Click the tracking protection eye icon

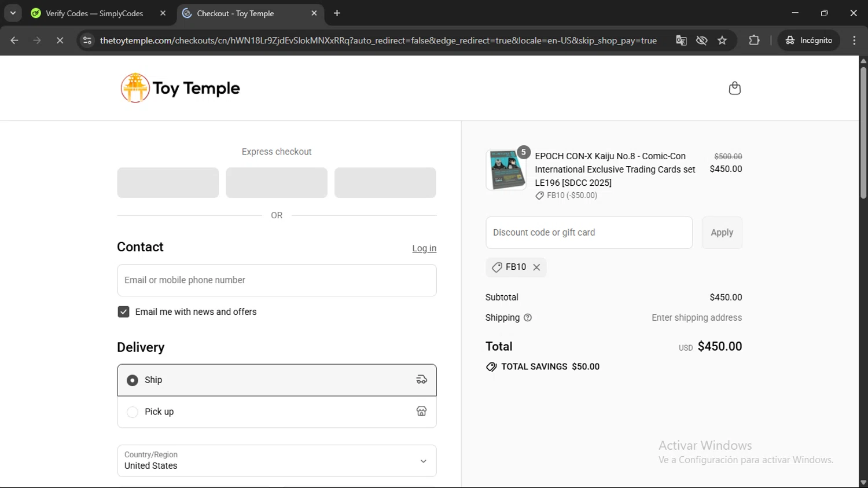pyautogui.click(x=702, y=41)
